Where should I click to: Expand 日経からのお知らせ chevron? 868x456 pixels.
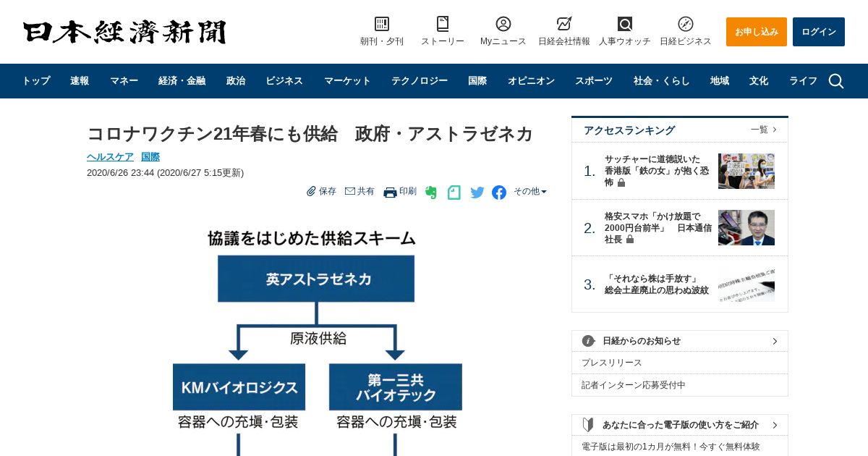point(775,341)
